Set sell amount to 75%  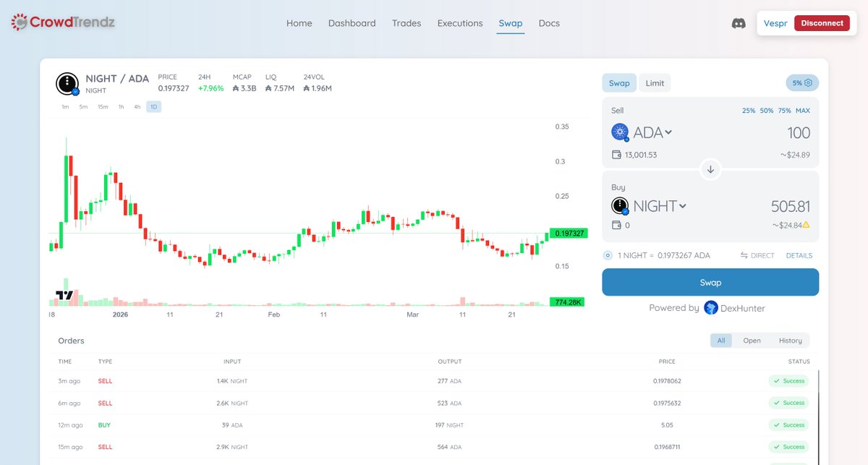pyautogui.click(x=784, y=111)
